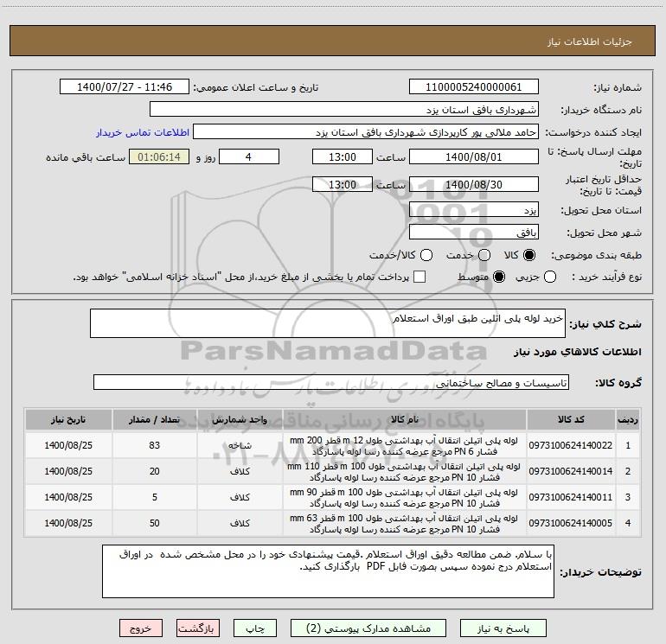Click the response deadline date 1400/08/01 field
The image size is (666, 644).
click(x=474, y=156)
